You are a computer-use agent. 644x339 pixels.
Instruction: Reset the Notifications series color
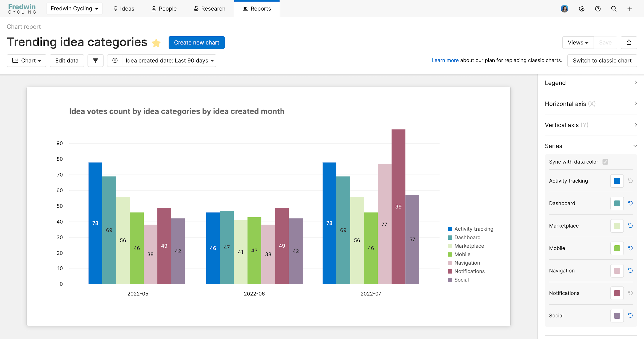(630, 293)
